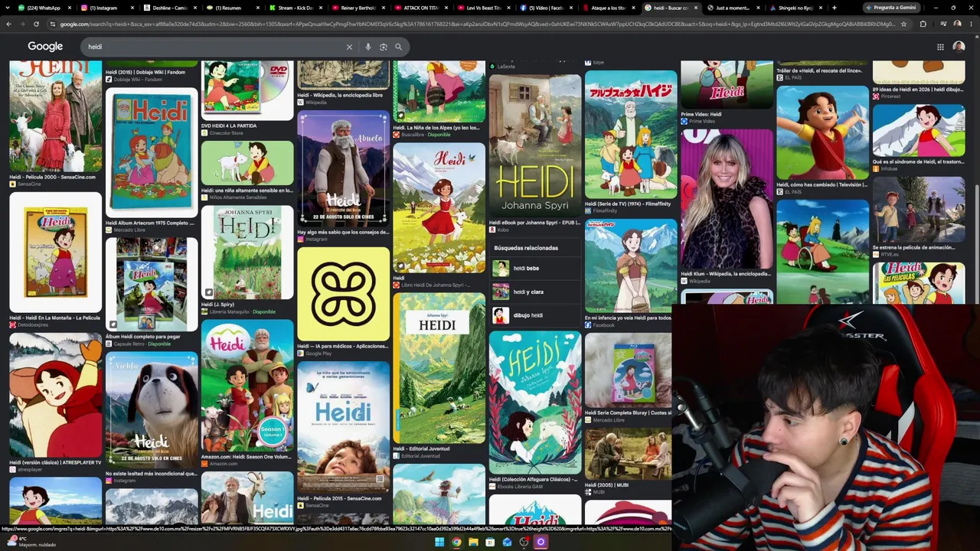Select related search 'heidi y clara'
Screen dimensions: 980x551
(534, 292)
